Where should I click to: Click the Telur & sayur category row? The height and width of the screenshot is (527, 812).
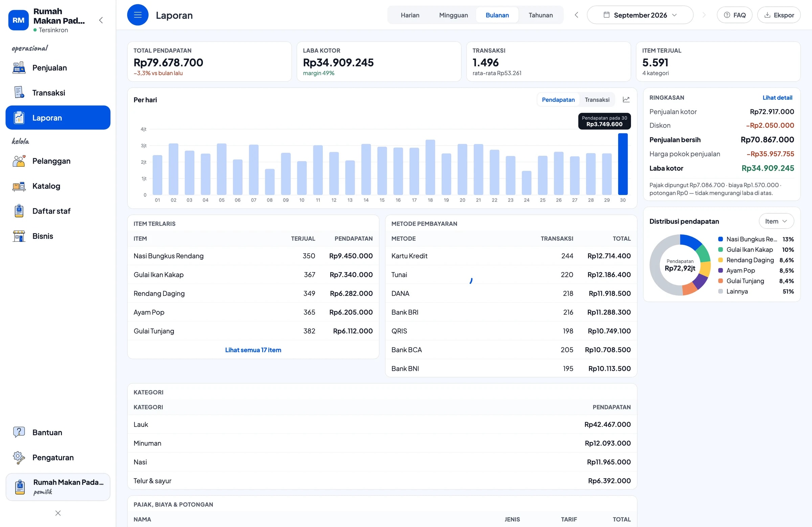pos(382,481)
